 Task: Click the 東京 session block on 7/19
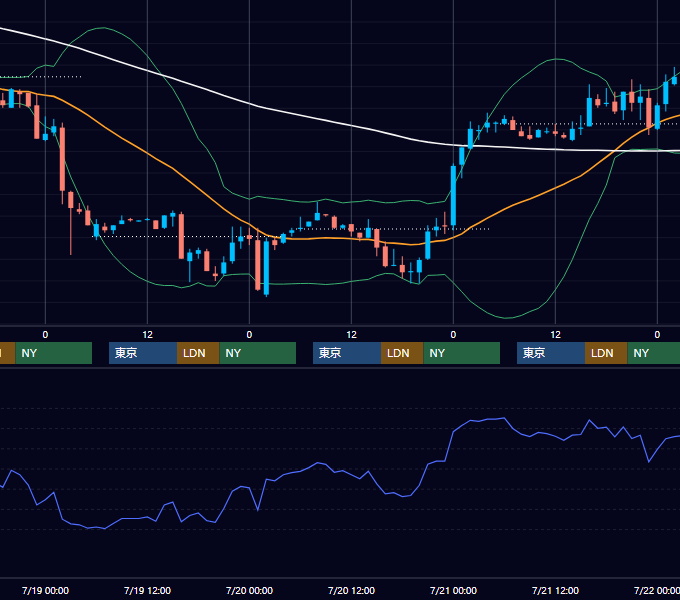point(143,353)
